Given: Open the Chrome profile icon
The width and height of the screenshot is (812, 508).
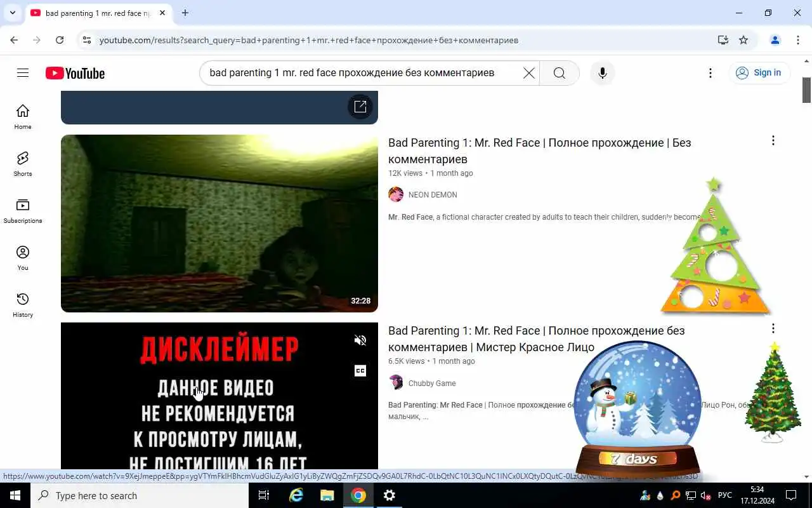Looking at the screenshot, I should tap(775, 40).
